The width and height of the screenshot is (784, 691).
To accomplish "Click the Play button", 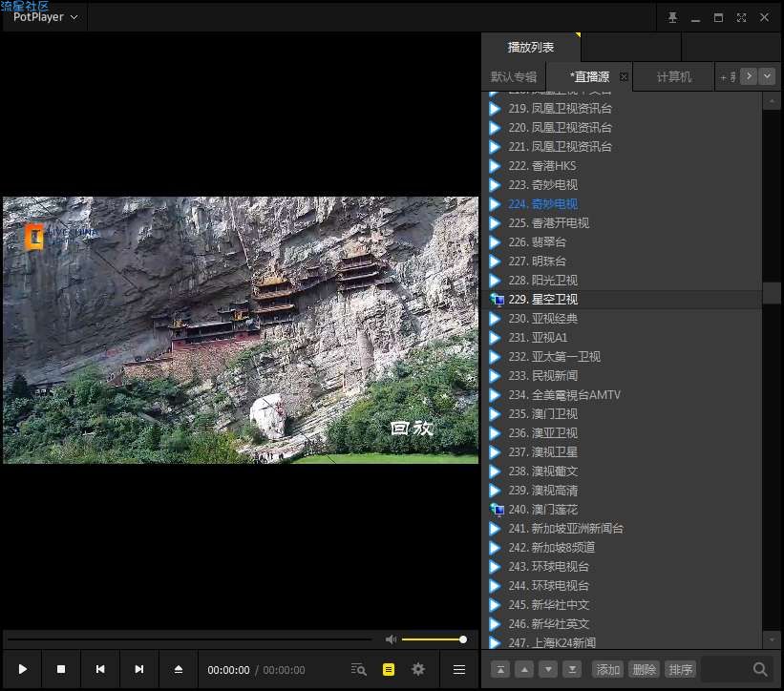I will pyautogui.click(x=23, y=669).
